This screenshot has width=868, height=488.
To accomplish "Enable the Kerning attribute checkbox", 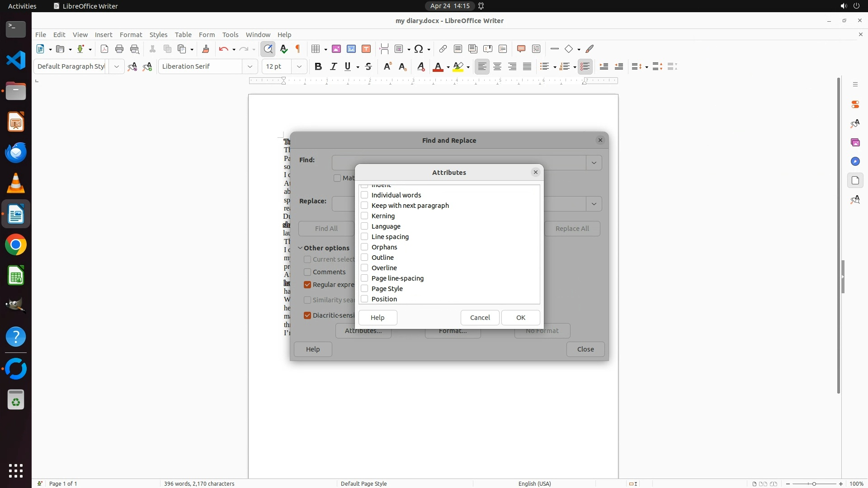I will pyautogui.click(x=364, y=216).
